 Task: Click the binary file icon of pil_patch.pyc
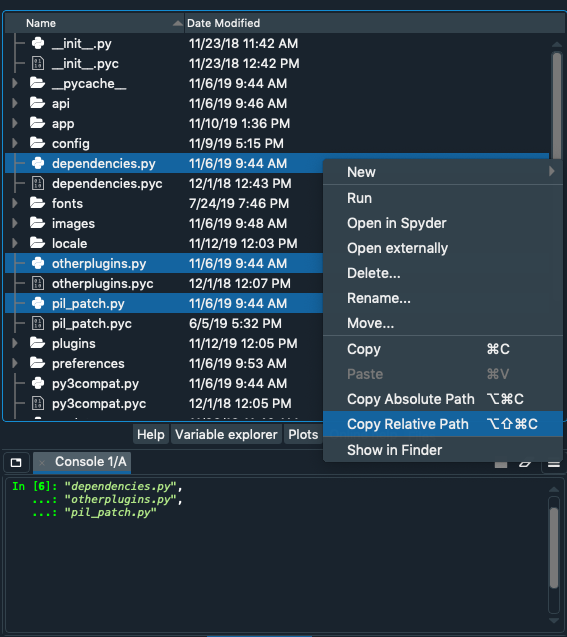point(38,323)
